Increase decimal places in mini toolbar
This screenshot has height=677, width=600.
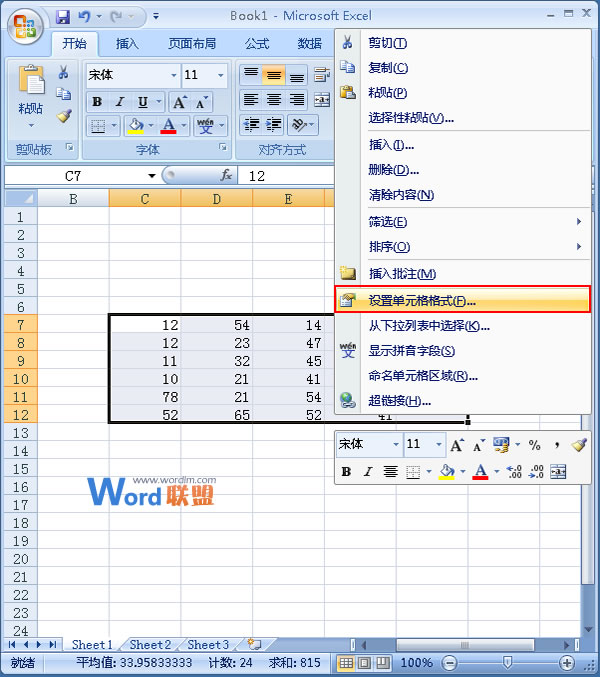coord(515,471)
